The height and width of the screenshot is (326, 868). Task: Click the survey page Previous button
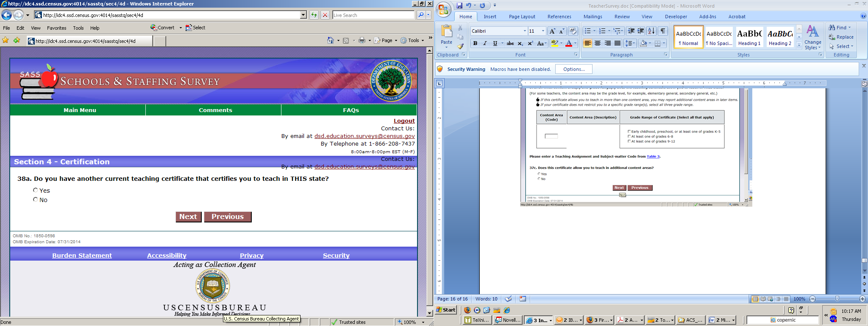[228, 217]
